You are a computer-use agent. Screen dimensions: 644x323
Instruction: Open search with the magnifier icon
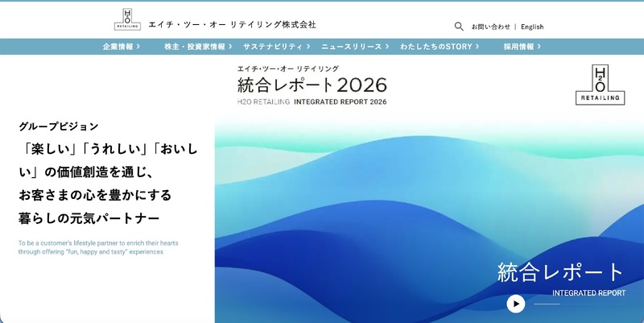459,27
